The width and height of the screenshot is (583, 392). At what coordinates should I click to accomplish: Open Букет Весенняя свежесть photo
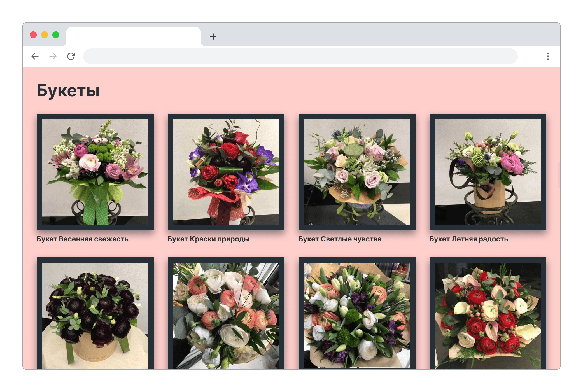tap(95, 172)
